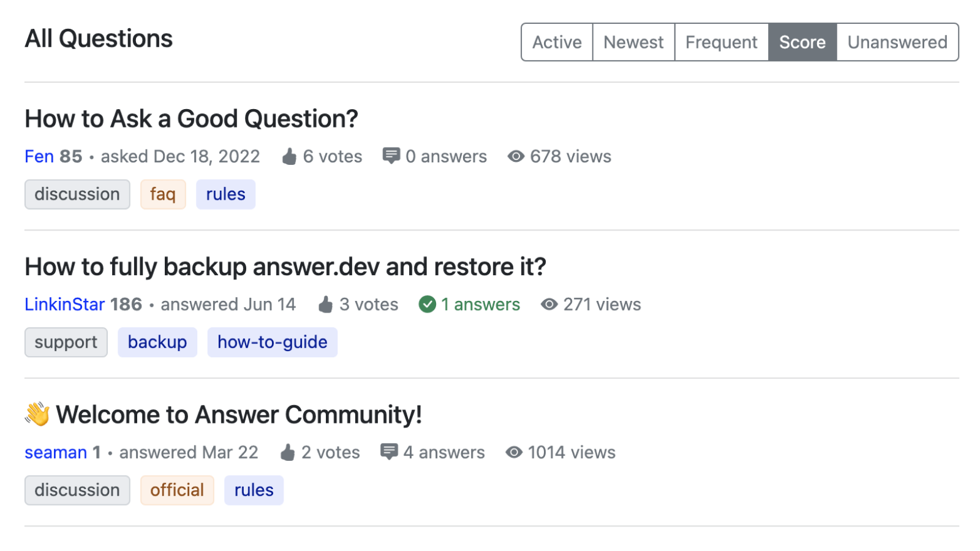980x551 pixels.
Task: Click eye views icon showing 678 views
Action: (x=516, y=157)
